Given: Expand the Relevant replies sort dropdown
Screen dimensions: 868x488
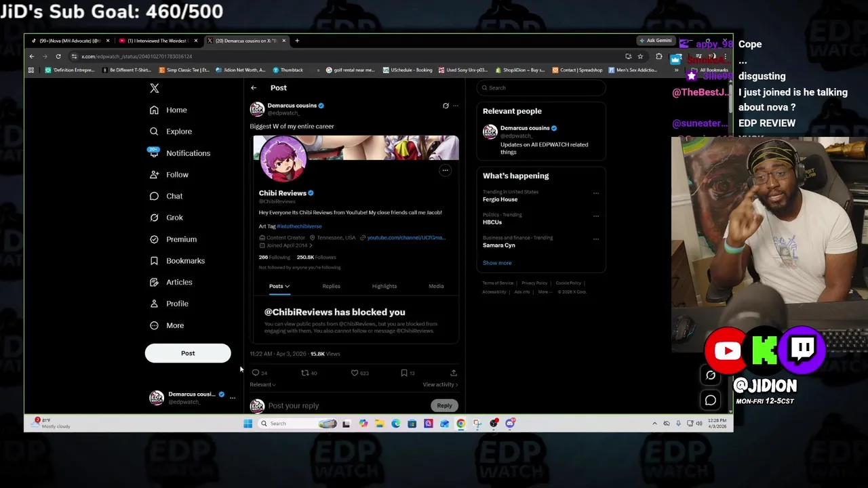Looking at the screenshot, I should (x=262, y=385).
